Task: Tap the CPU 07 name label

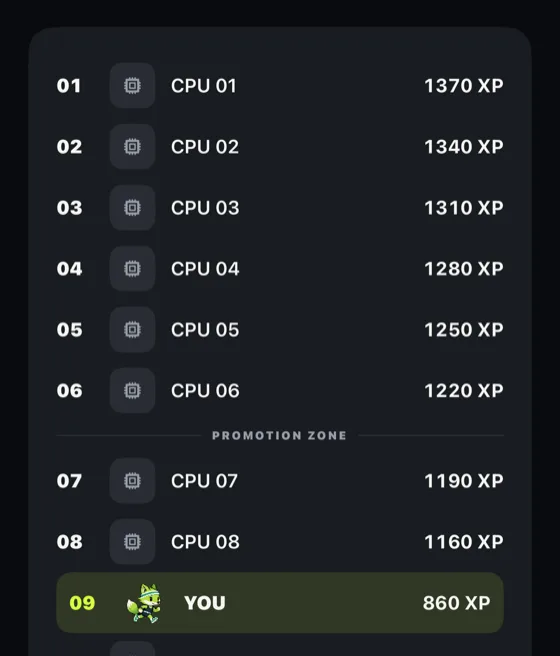Action: click(x=204, y=481)
